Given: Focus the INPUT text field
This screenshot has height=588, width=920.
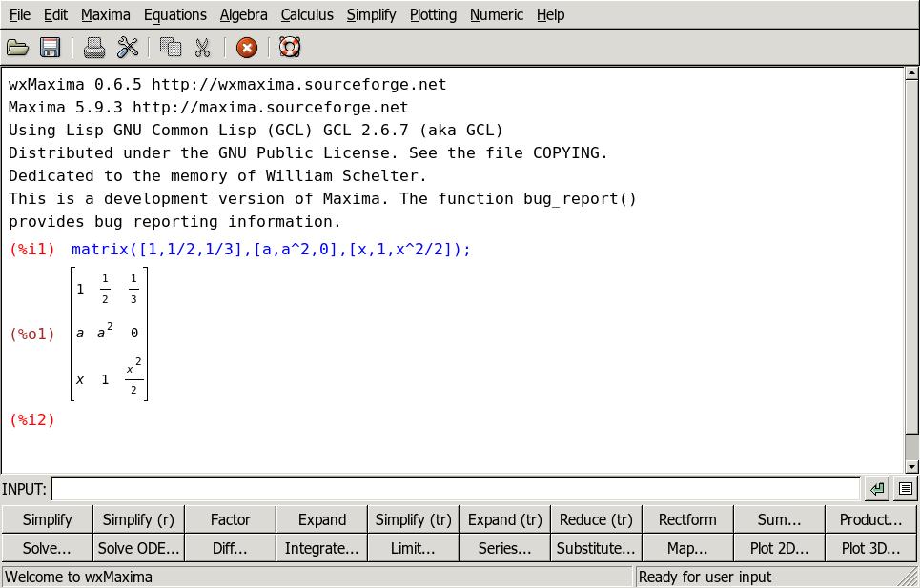Looking at the screenshot, I should pyautogui.click(x=455, y=489).
